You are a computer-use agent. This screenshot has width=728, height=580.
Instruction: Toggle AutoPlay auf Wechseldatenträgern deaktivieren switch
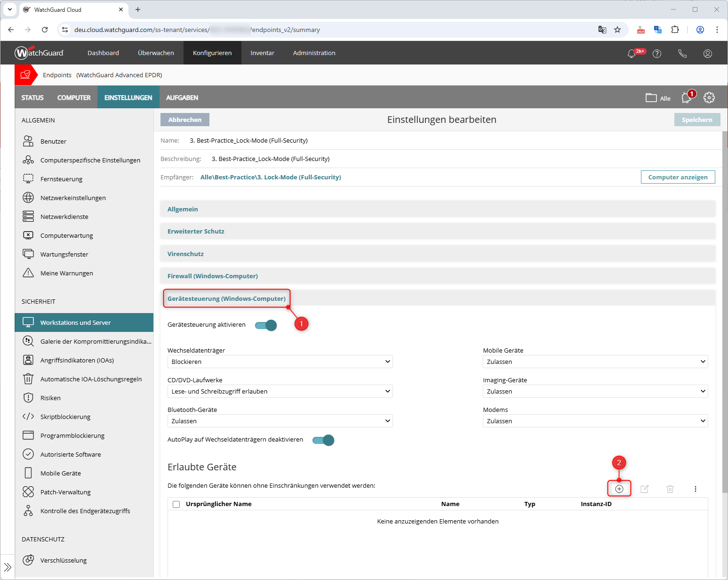pos(323,440)
